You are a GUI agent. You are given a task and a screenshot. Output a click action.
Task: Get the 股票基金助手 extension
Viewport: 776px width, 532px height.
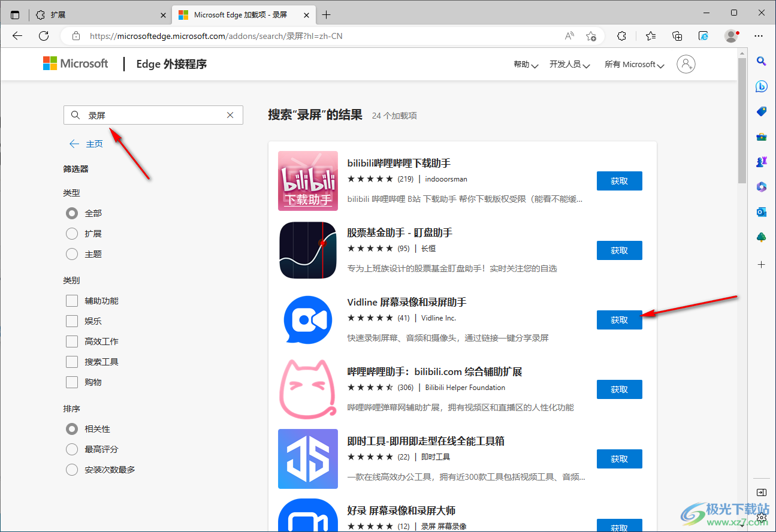(620, 250)
